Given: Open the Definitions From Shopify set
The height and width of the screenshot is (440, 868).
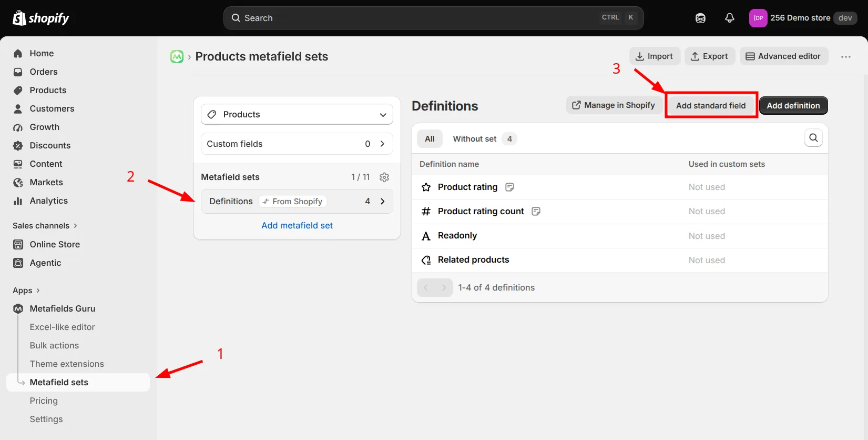Looking at the screenshot, I should (297, 201).
